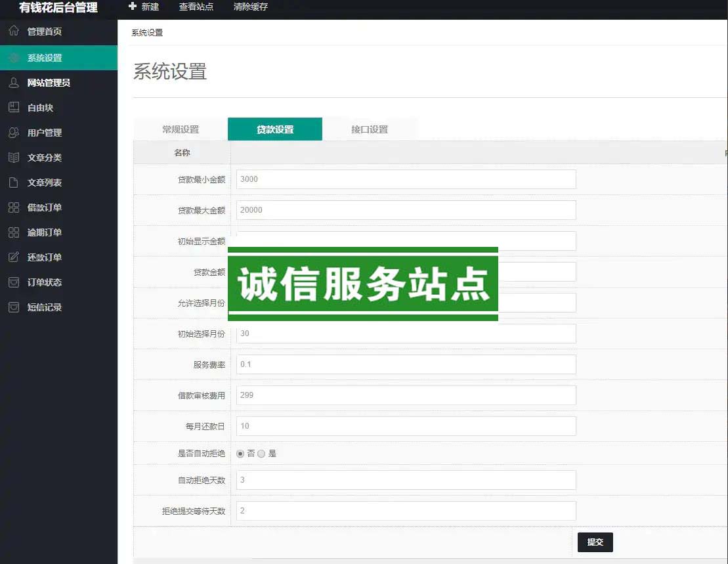Viewport: 728px width, 564px height.
Task: Click the home icon beside 管理首页
Action: 14,31
